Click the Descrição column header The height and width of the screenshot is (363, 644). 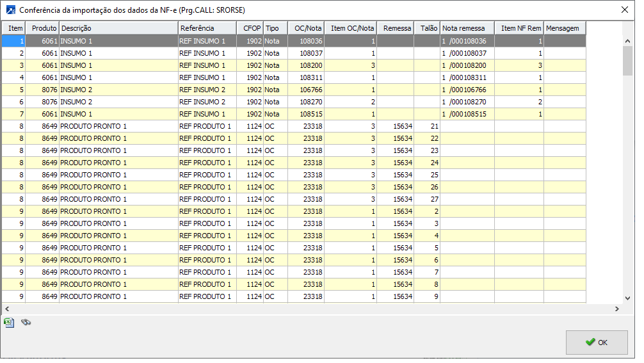[x=118, y=28]
